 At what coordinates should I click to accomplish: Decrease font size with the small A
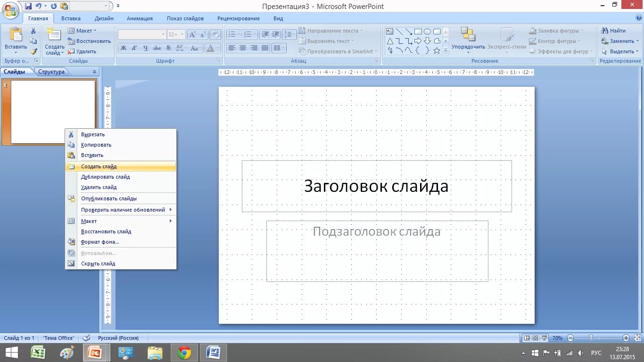click(x=203, y=34)
